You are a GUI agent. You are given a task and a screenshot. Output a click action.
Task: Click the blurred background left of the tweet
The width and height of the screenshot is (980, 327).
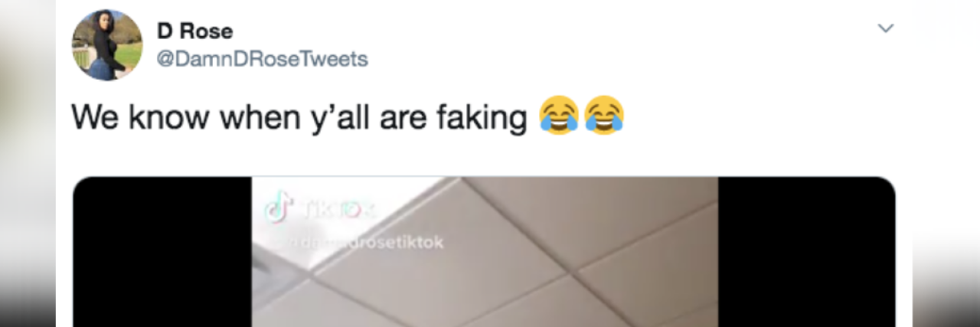coord(28,163)
